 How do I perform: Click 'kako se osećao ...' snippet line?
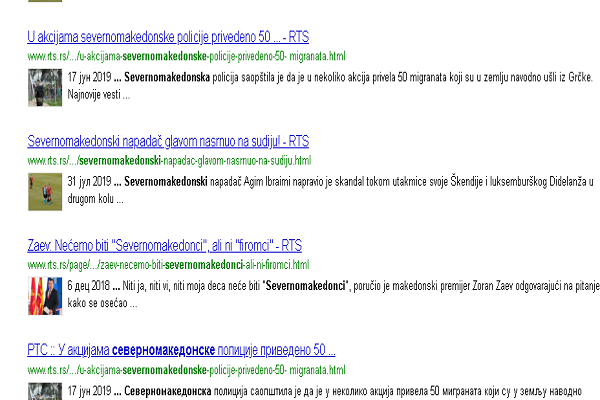(102, 303)
